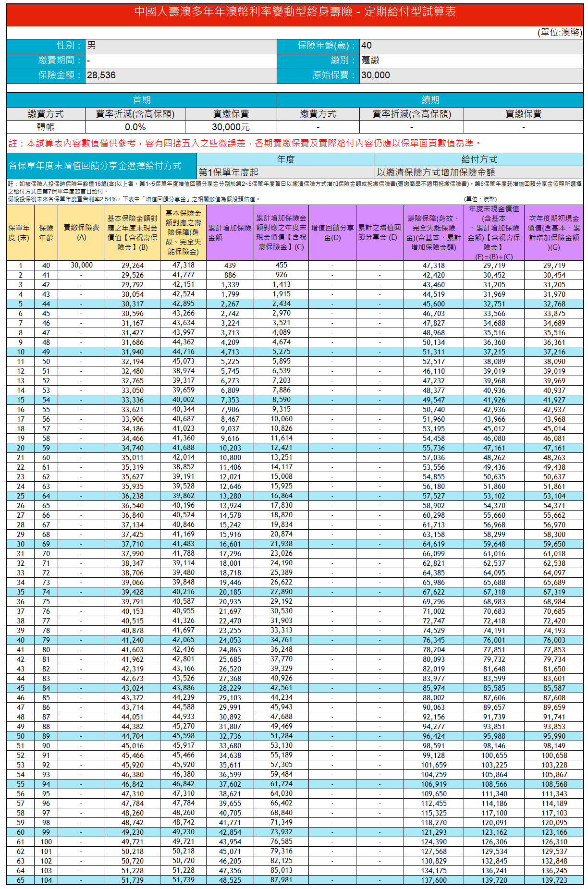Image resolution: width=588 pixels, height=889 pixels.
Task: Click the '32,751' cell in year 5
Action: pyautogui.click(x=494, y=304)
